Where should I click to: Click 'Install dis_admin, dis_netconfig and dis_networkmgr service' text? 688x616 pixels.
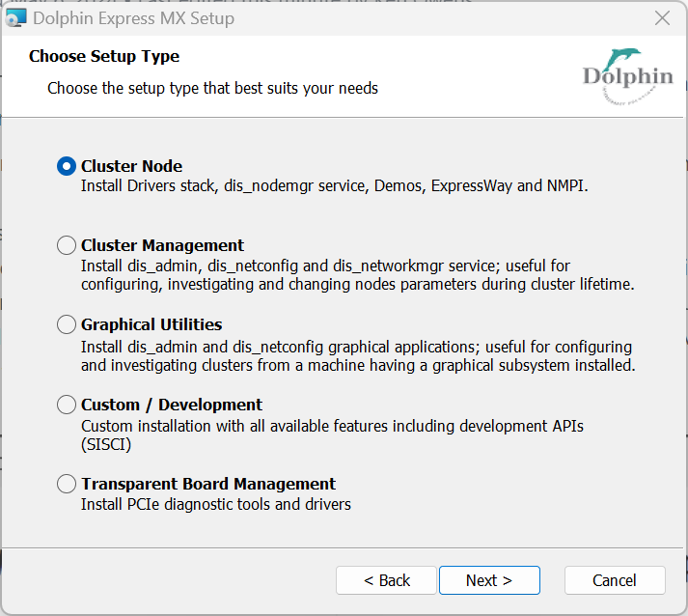(358, 275)
